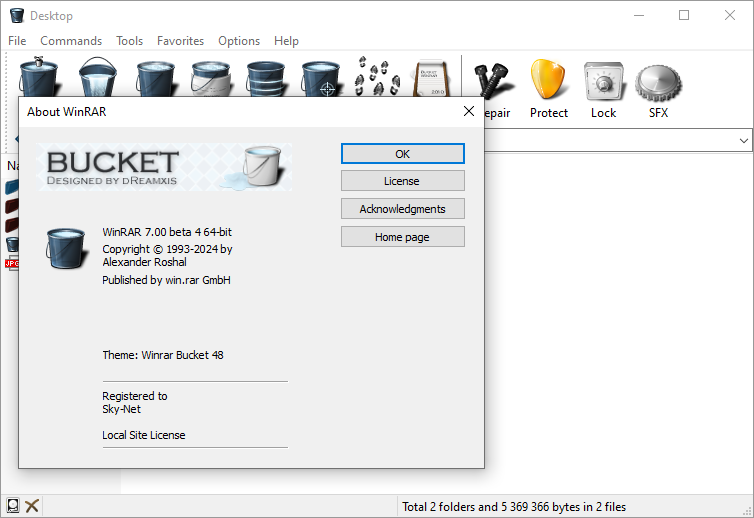This screenshot has width=754, height=518.
Task: Click the 'Registered to' label
Action: (x=135, y=396)
